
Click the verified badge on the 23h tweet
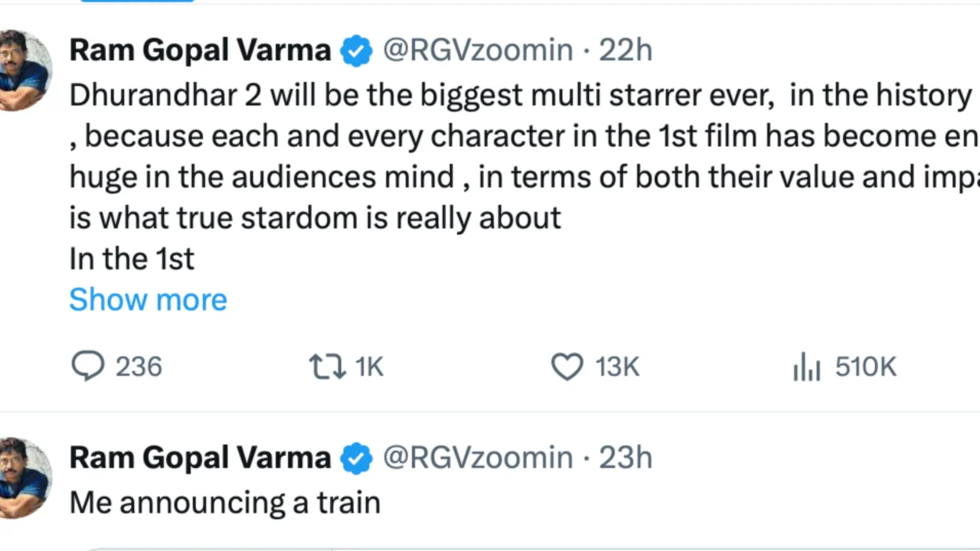pos(356,458)
